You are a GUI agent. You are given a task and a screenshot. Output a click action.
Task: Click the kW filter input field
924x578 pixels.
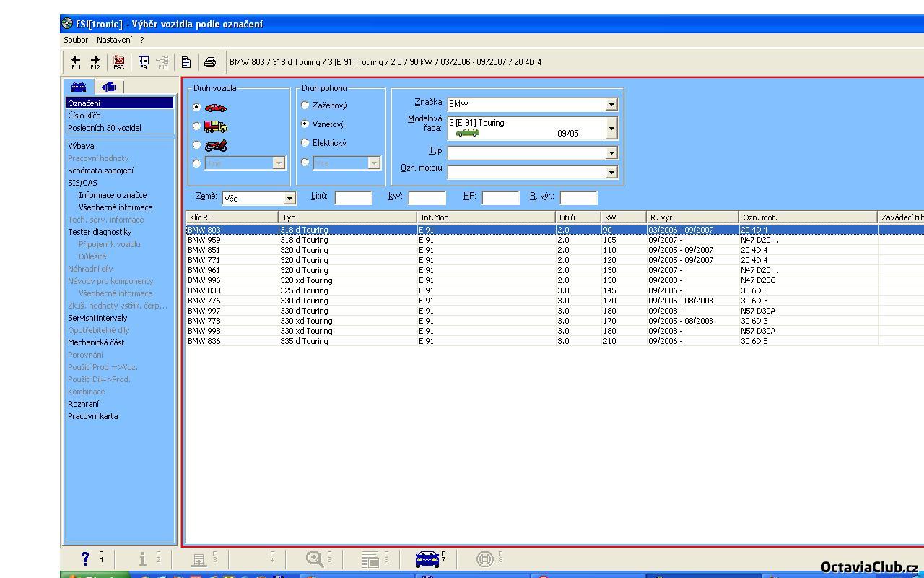point(427,197)
